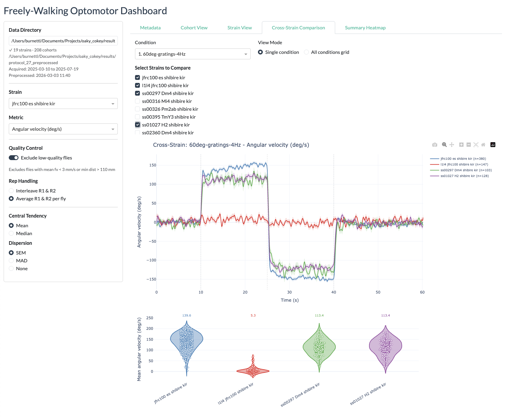Uncheck the ss01027 H2 shibire kir checkbox

click(x=137, y=125)
